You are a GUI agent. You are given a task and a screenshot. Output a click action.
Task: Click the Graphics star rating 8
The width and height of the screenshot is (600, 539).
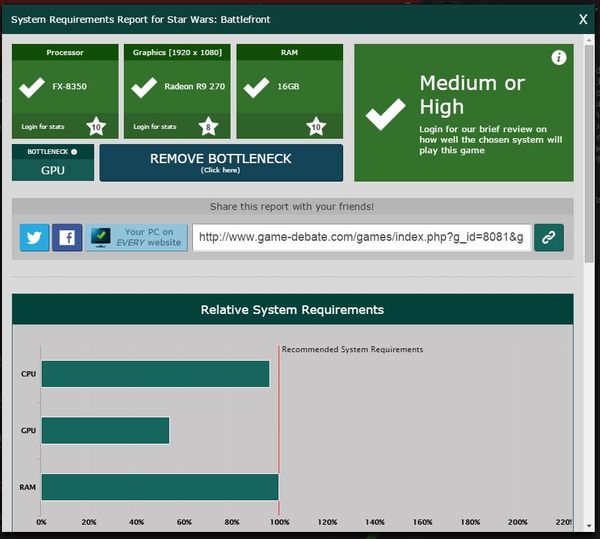click(x=208, y=127)
